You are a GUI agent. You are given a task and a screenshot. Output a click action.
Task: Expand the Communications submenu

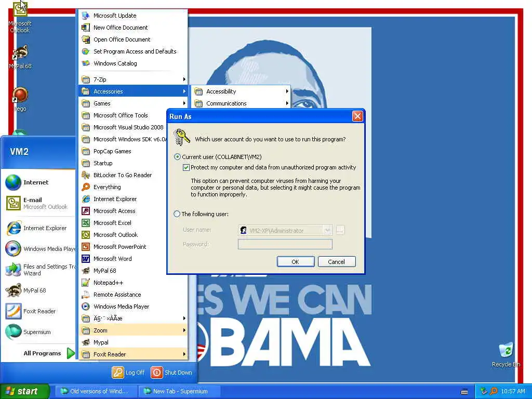pos(241,103)
